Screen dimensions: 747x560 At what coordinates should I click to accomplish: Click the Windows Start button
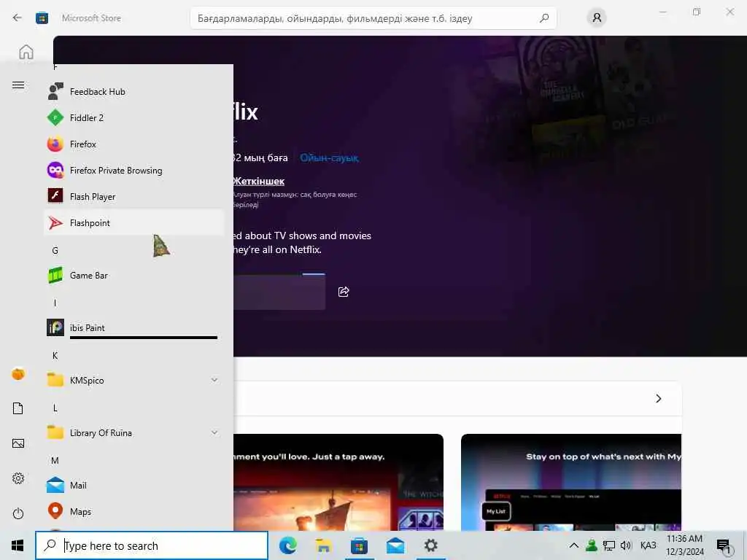[x=18, y=545]
